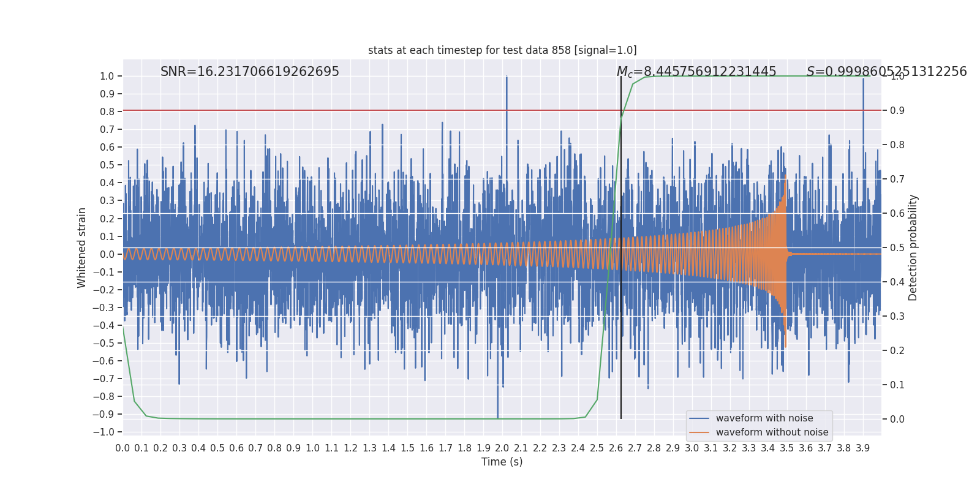
Task: Click the SNR value annotation
Action: pyautogui.click(x=249, y=72)
